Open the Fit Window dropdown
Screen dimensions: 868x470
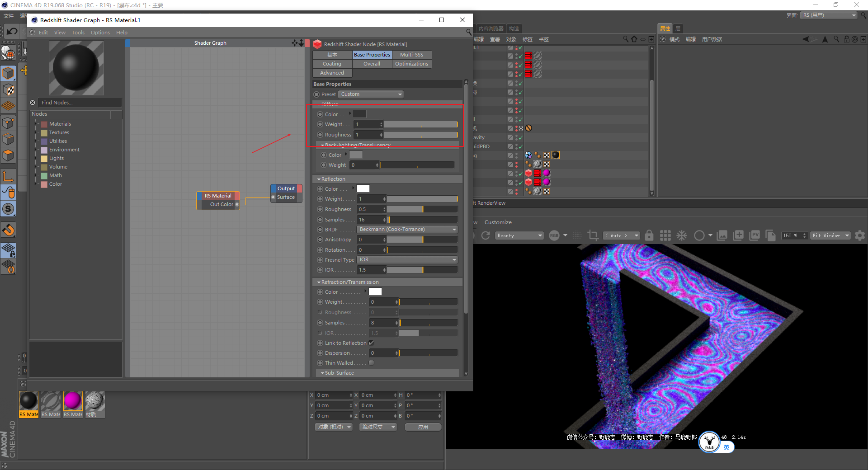pos(830,235)
